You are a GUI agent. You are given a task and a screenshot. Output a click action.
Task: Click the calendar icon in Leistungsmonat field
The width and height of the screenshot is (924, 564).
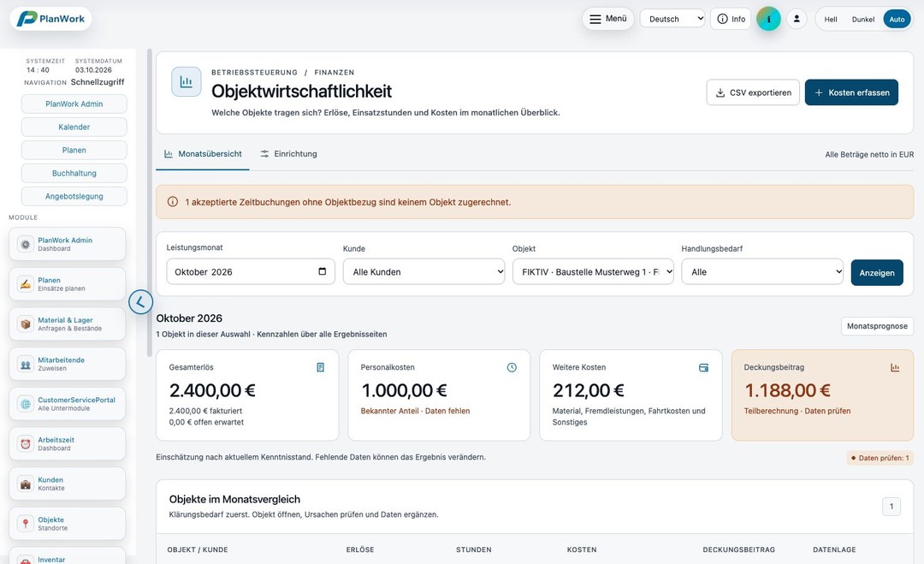click(323, 271)
